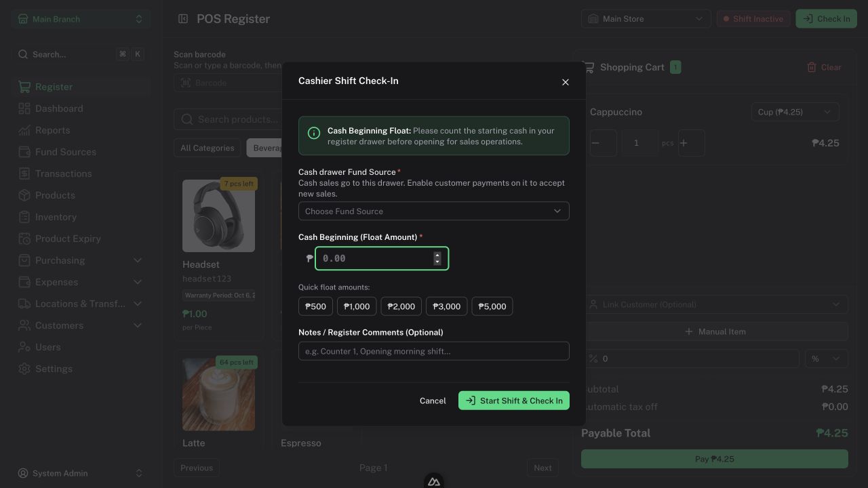868x488 pixels.
Task: Click the Latte product thumbnail
Action: pyautogui.click(x=218, y=394)
